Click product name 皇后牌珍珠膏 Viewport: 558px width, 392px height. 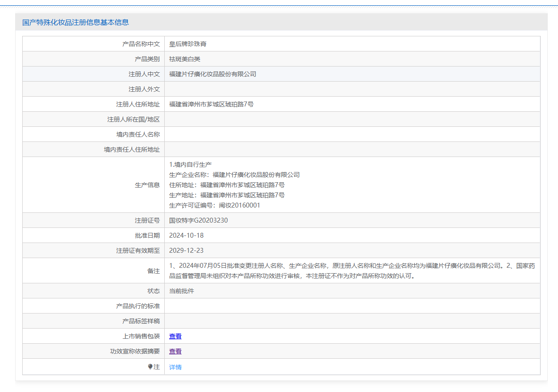click(x=188, y=44)
